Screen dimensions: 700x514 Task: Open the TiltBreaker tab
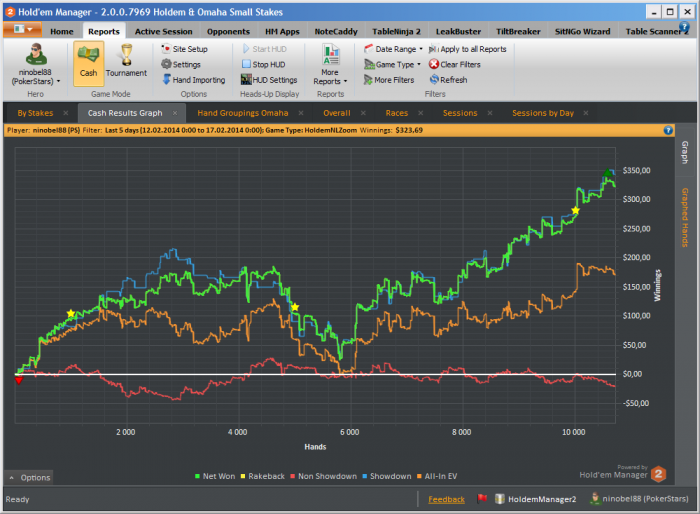point(518,31)
